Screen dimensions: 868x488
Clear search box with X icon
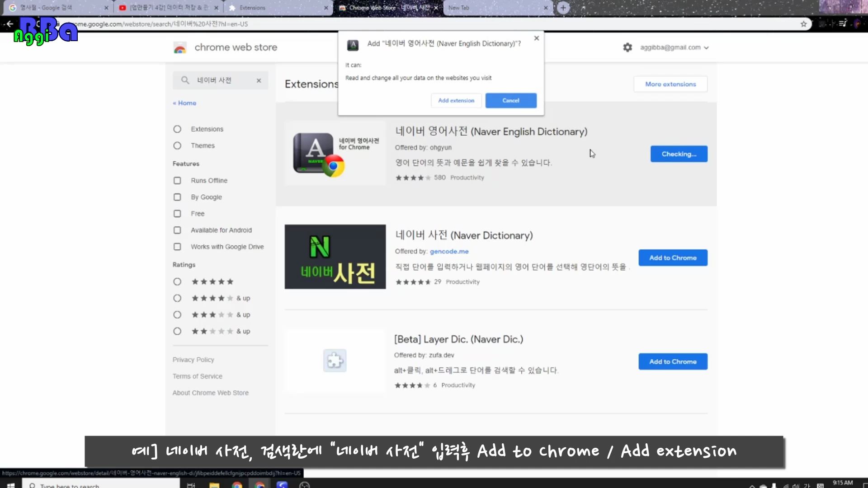259,80
